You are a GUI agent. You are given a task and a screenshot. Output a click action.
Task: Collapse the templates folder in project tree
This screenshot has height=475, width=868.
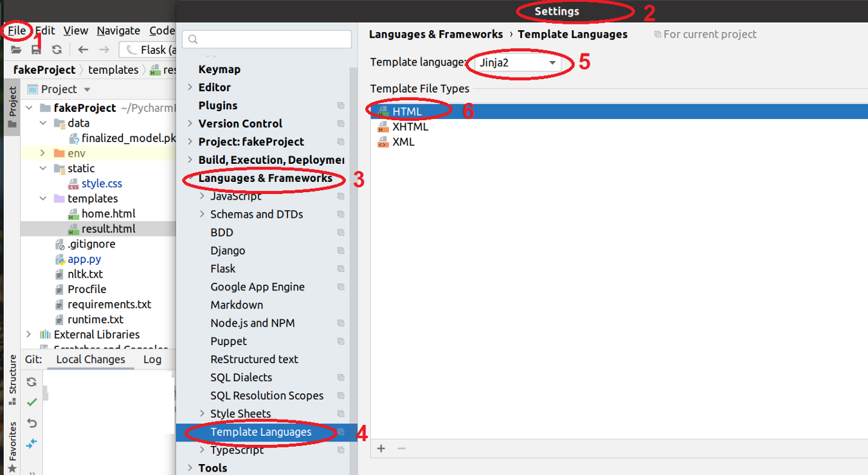[43, 199]
